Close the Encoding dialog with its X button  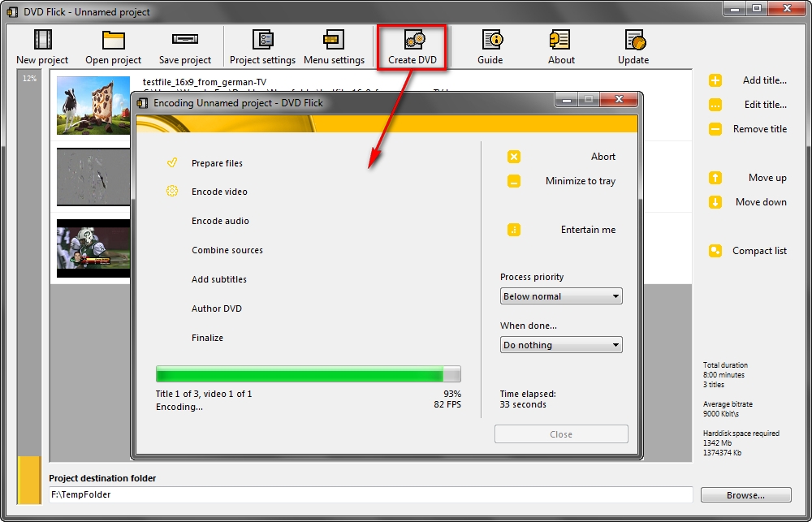coord(620,99)
